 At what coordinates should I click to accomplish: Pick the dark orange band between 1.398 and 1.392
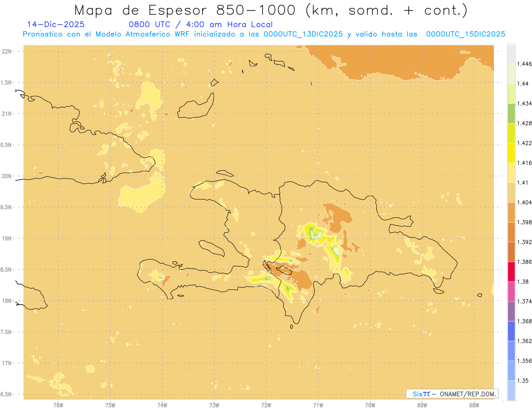click(x=511, y=232)
